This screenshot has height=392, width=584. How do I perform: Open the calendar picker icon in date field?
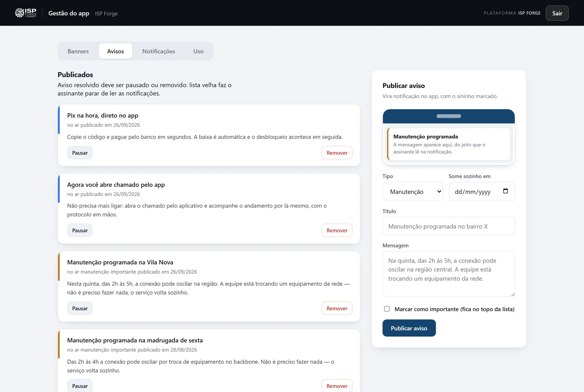tap(506, 191)
